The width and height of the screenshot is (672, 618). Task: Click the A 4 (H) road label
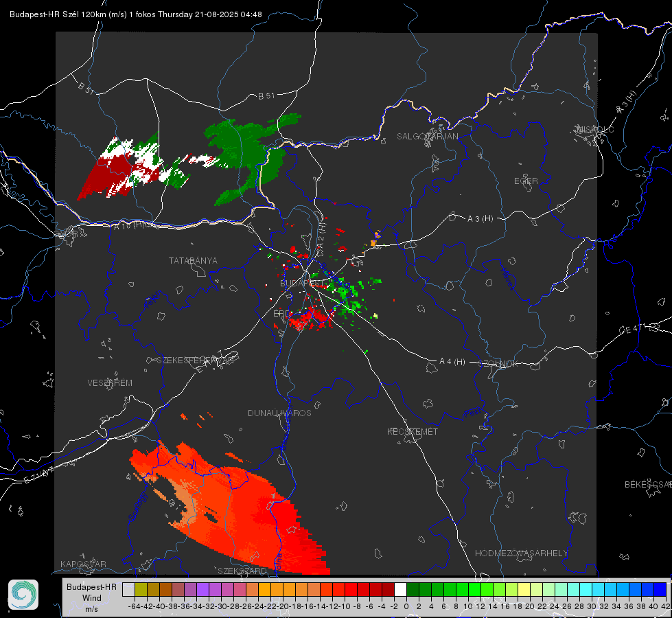tap(452, 362)
